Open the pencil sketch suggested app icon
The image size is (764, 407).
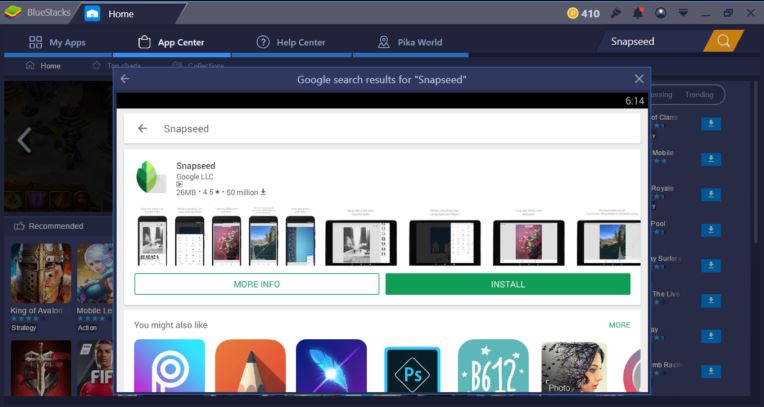pyautogui.click(x=250, y=366)
